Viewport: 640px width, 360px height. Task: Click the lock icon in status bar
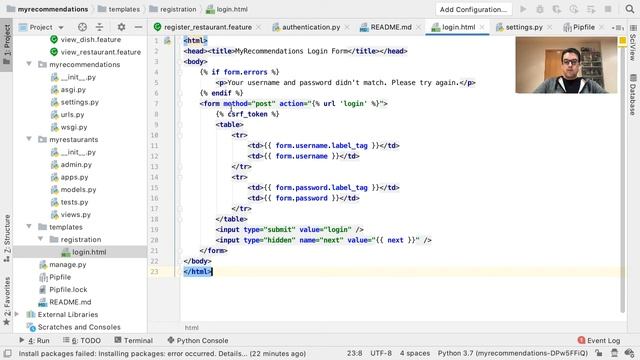coord(599,353)
